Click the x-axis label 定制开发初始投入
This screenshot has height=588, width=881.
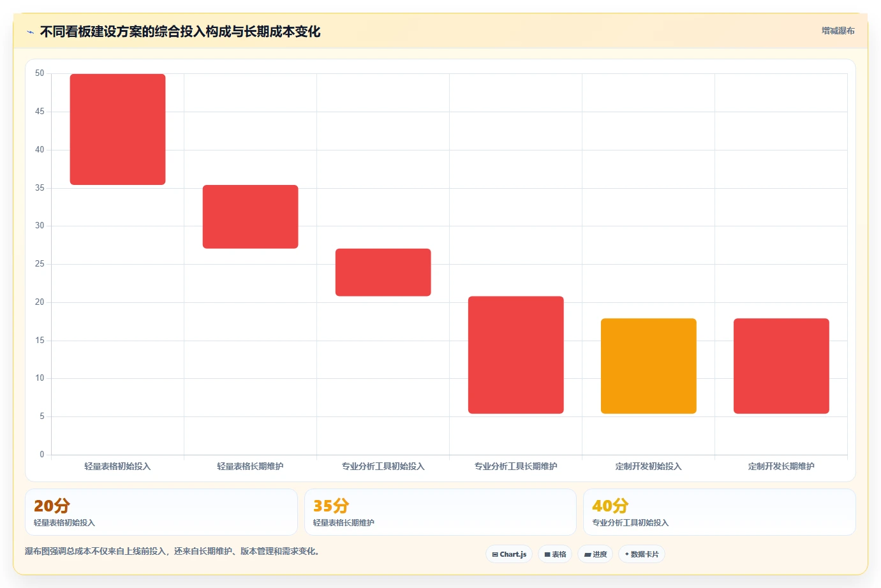(x=648, y=466)
